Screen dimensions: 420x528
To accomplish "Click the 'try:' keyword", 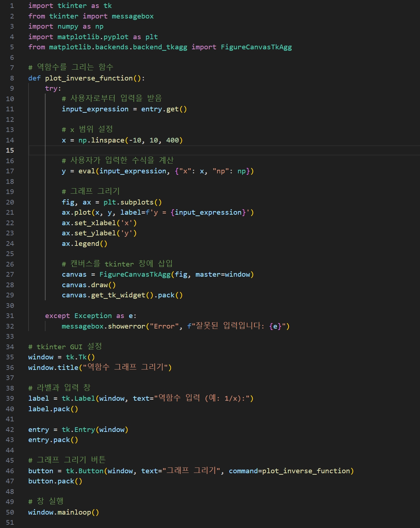I will (53, 88).
